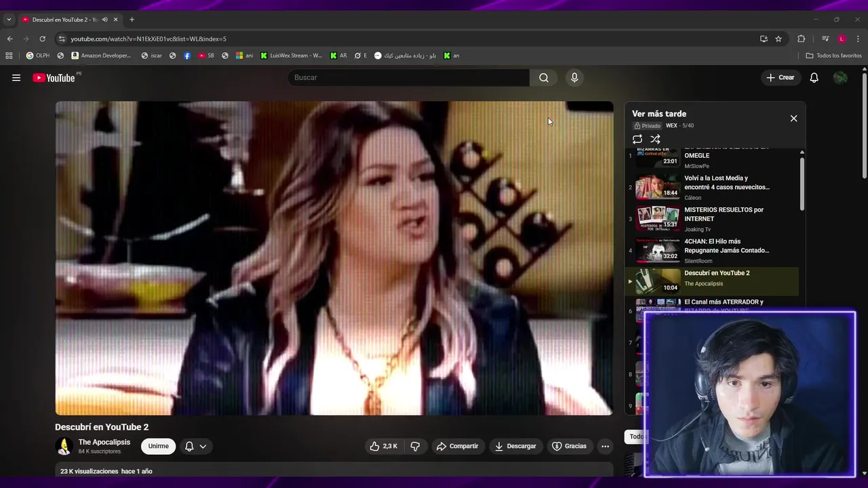
Task: Open Chrome extensions puzzle icon
Action: pyautogui.click(x=801, y=39)
